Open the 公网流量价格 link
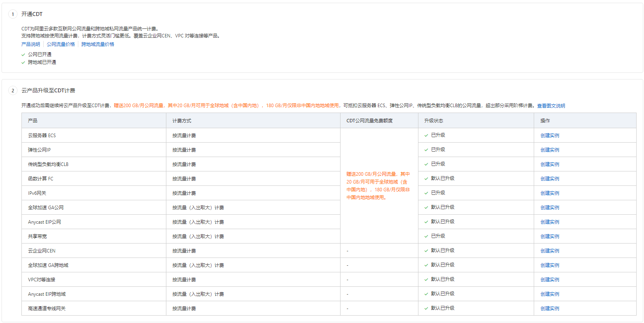Image resolution: width=644 pixels, height=323 pixels. [61, 44]
